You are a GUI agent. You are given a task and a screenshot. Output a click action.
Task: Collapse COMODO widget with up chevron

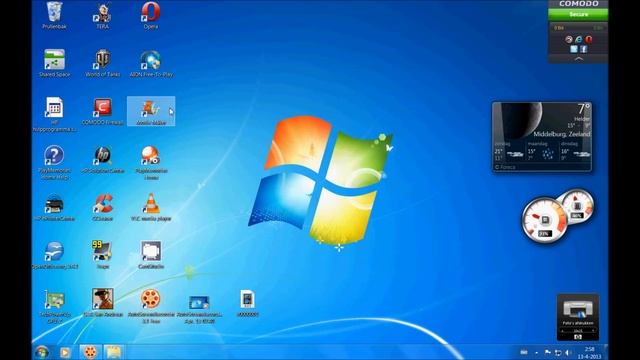578,59
